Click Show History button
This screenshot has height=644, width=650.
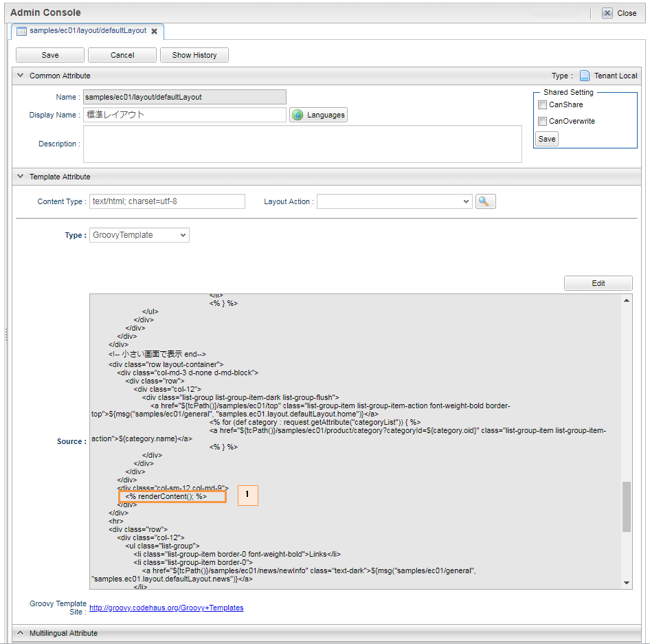(x=194, y=55)
